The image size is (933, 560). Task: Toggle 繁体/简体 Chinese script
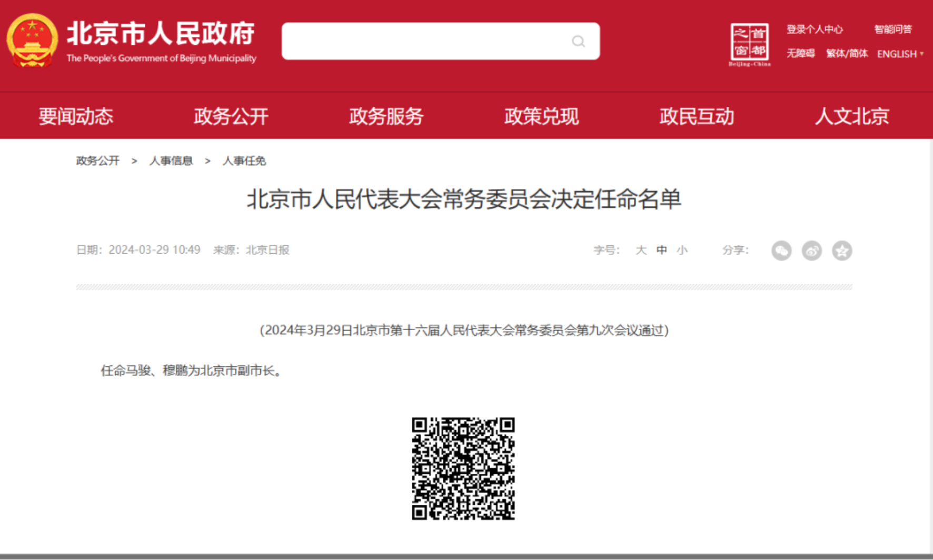(847, 54)
